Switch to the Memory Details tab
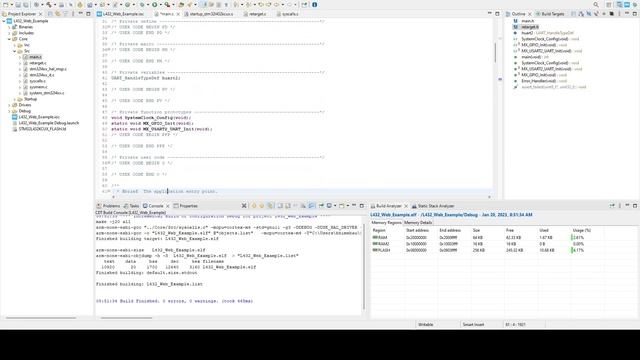The width and height of the screenshot is (640, 360). tap(418, 222)
